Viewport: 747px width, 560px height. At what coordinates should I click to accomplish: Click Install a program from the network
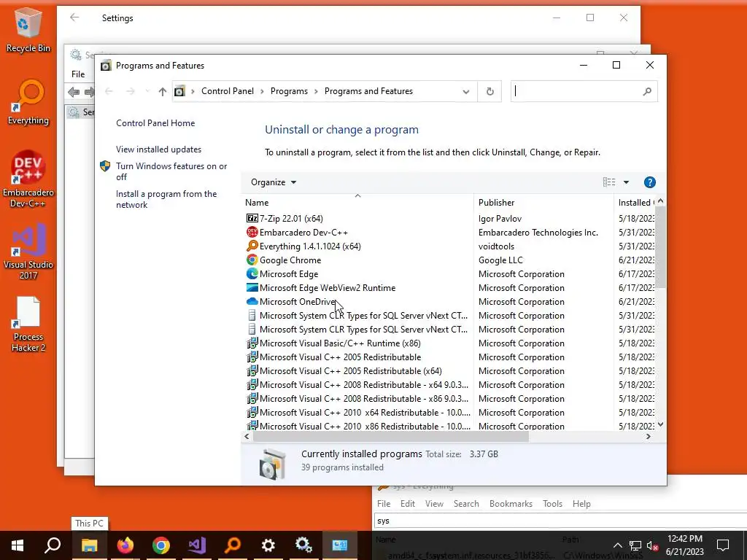coord(166,200)
